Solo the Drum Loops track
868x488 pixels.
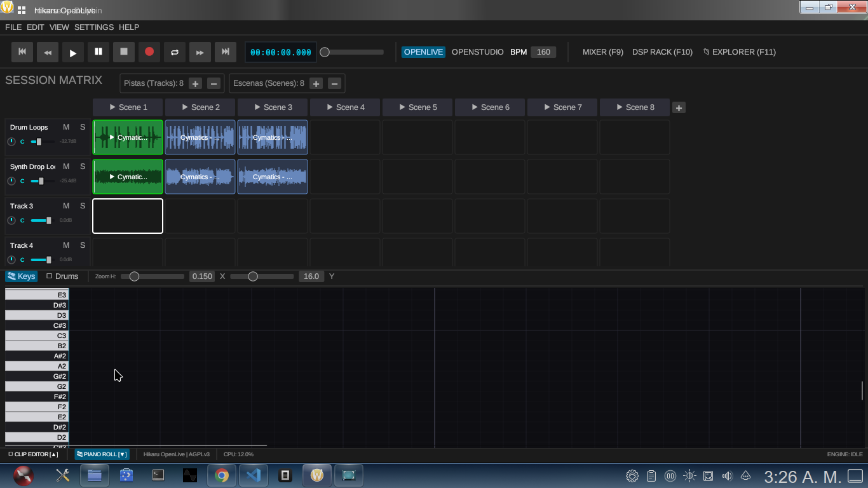click(x=83, y=127)
